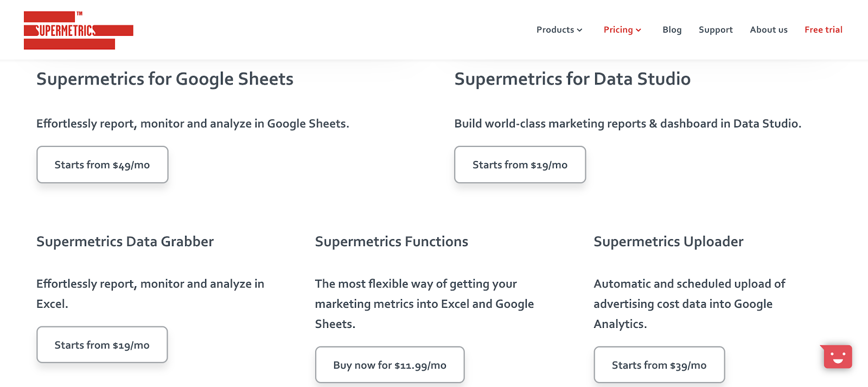The image size is (868, 387).
Task: Visit the About us page
Action: (768, 30)
